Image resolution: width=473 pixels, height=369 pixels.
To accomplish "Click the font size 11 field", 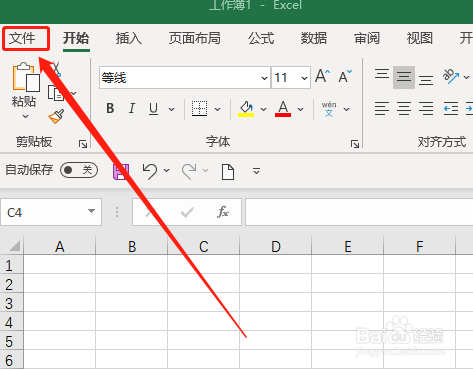I will (x=286, y=78).
